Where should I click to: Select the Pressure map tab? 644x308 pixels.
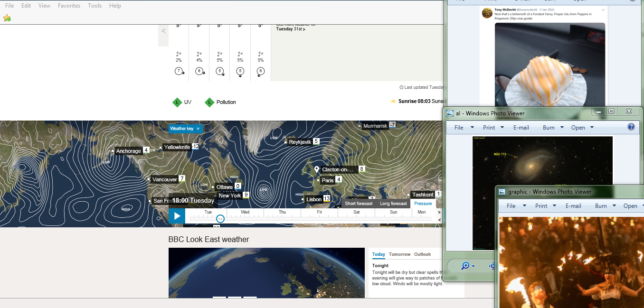[423, 204]
